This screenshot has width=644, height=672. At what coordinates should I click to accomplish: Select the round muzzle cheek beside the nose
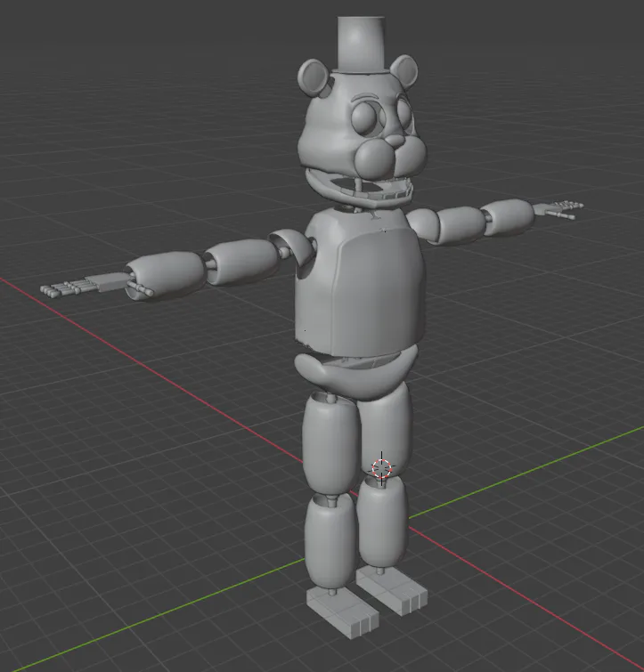[x=375, y=159]
